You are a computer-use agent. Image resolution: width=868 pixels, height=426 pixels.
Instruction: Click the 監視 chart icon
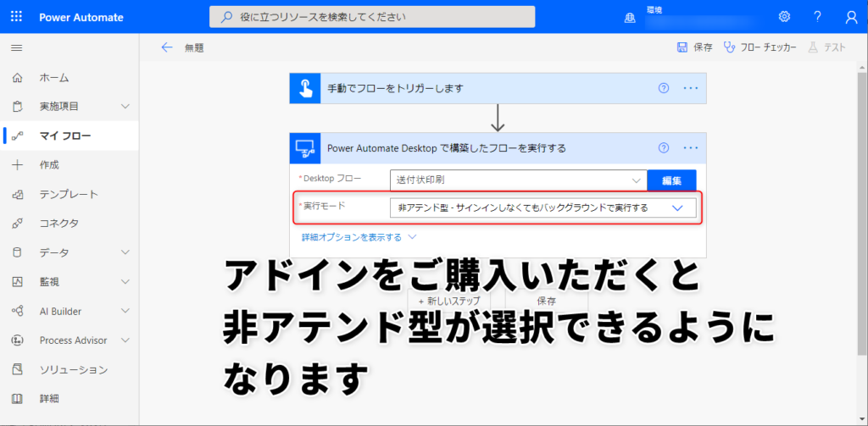pos(17,282)
